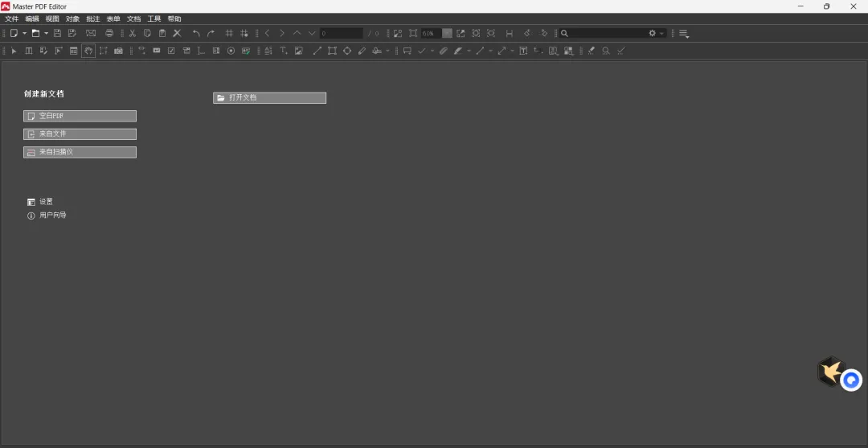
Task: Click the up chevron navigation arrow
Action: [x=297, y=33]
